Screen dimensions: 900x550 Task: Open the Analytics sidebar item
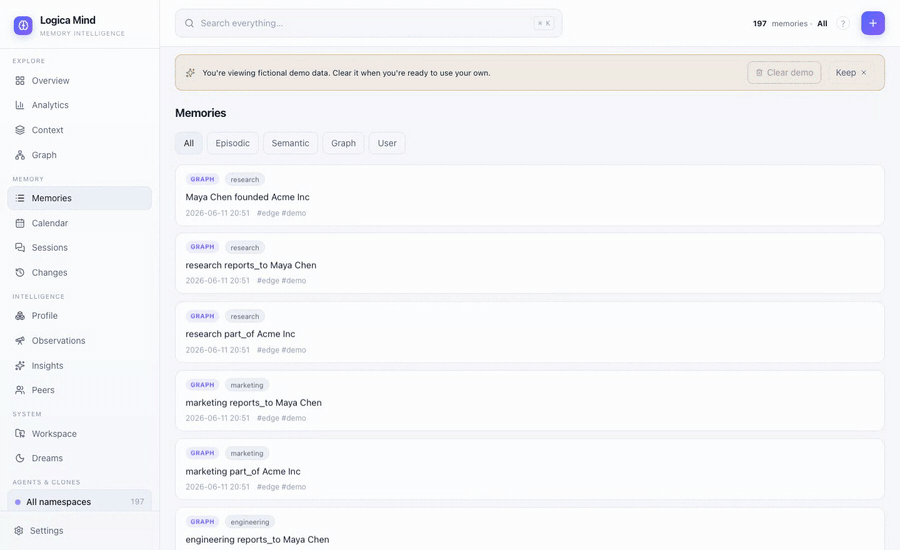pos(80,105)
